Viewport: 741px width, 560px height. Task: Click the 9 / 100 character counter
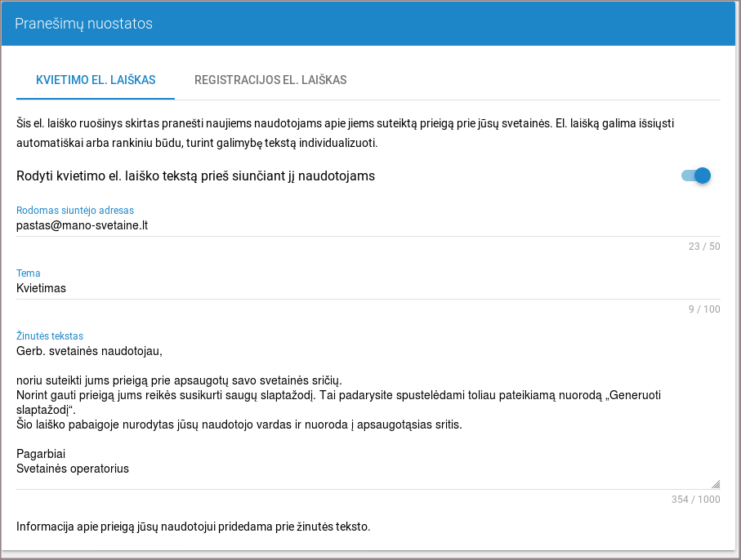click(x=704, y=309)
